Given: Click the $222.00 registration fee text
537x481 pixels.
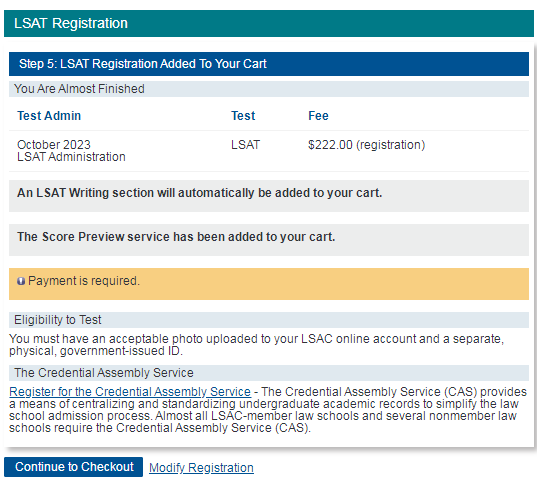Looking at the screenshot, I should pyautogui.click(x=366, y=145).
